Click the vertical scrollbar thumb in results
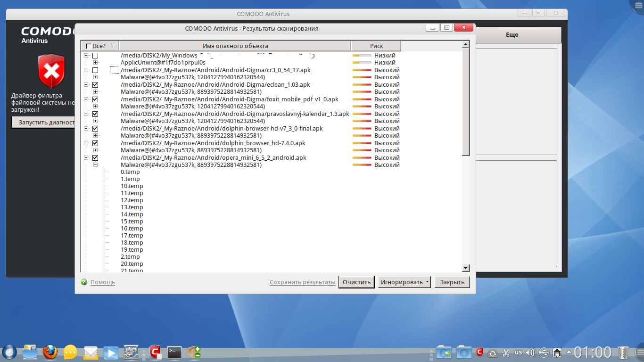The image size is (644, 362). [x=465, y=102]
